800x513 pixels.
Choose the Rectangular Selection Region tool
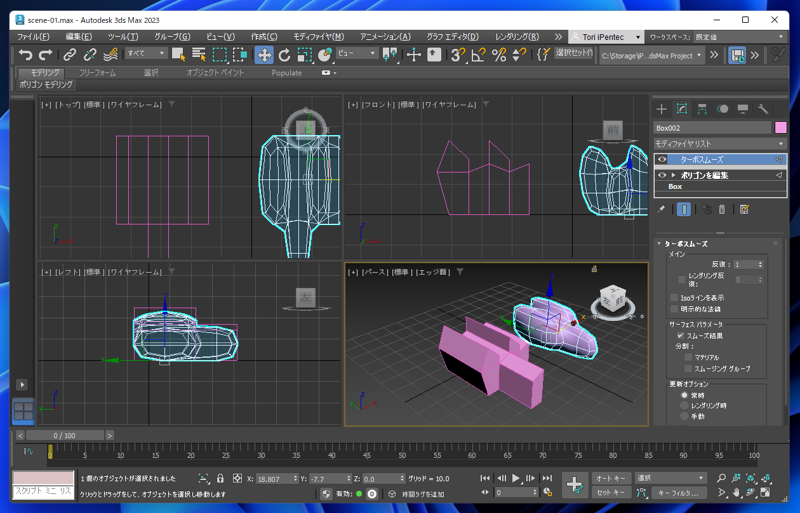[x=219, y=55]
